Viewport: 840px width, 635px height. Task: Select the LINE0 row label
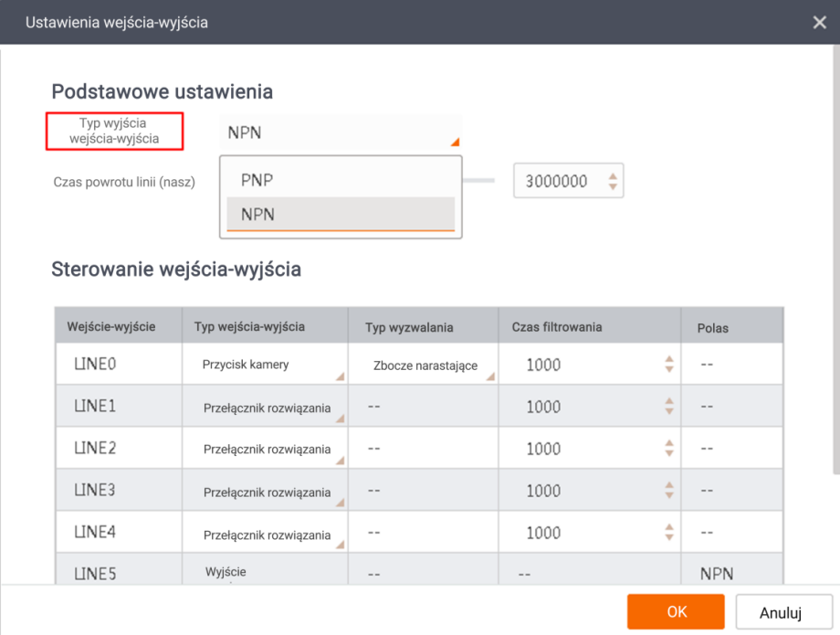tap(95, 365)
